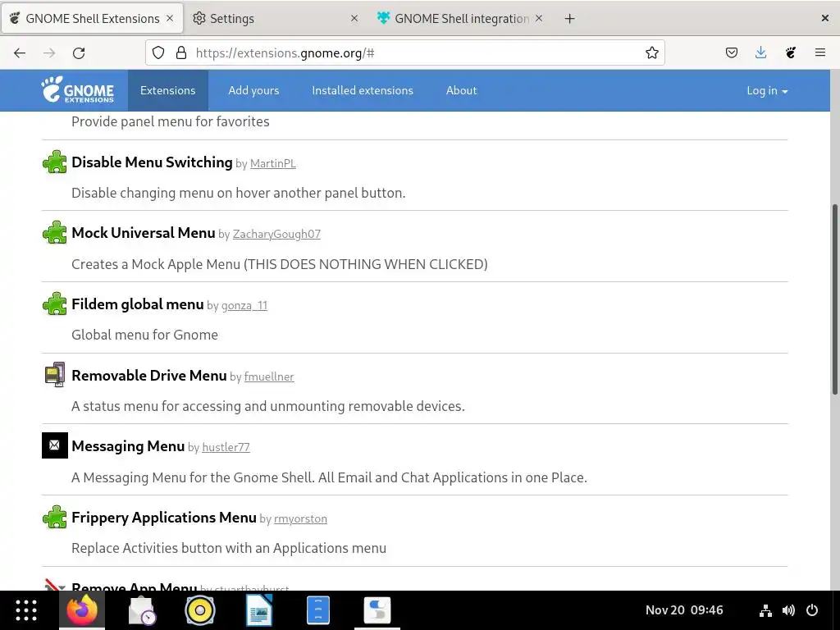Open a new tab with the plus button
This screenshot has width=840, height=630.
coord(569,19)
